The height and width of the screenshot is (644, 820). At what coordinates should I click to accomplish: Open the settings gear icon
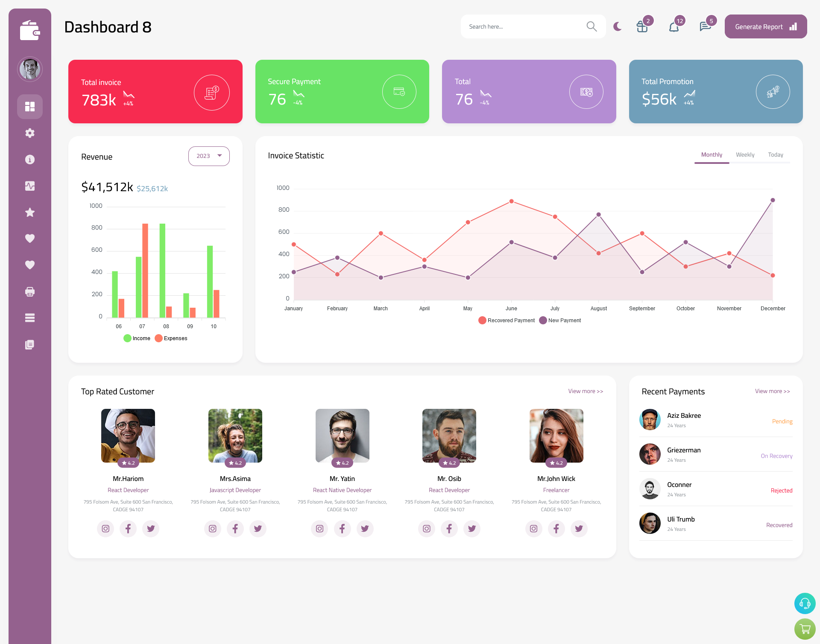(x=30, y=132)
